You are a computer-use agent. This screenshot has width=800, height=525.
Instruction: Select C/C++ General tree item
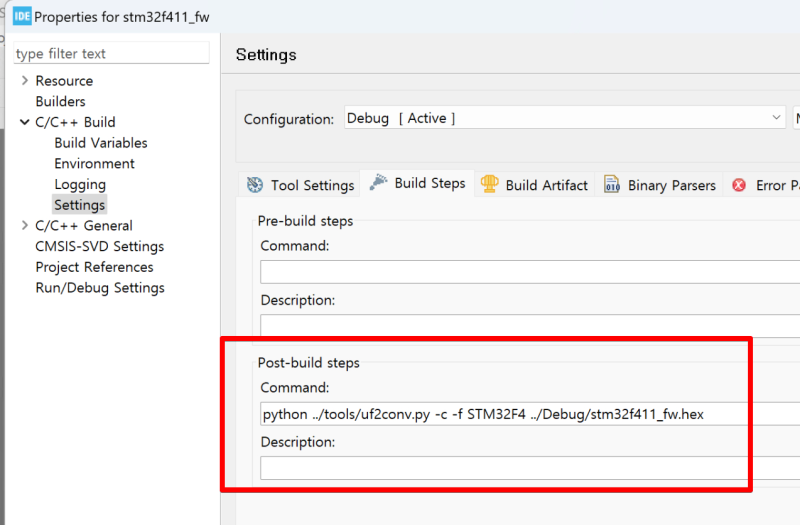pos(84,226)
